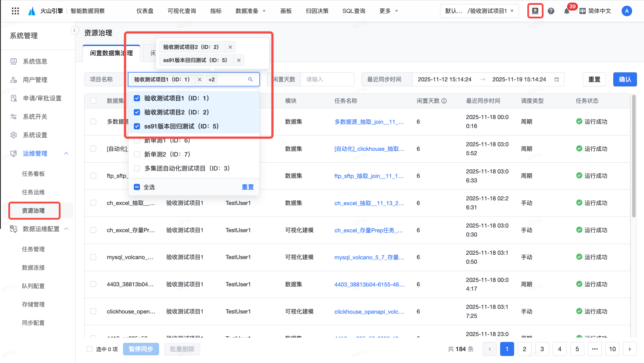The image size is (644, 363).
Task: Remove the 验收测试项目2 tag with its X
Action: point(230,47)
